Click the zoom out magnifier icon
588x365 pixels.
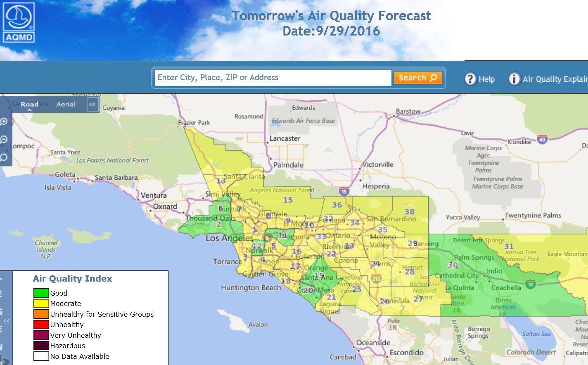coord(4,139)
